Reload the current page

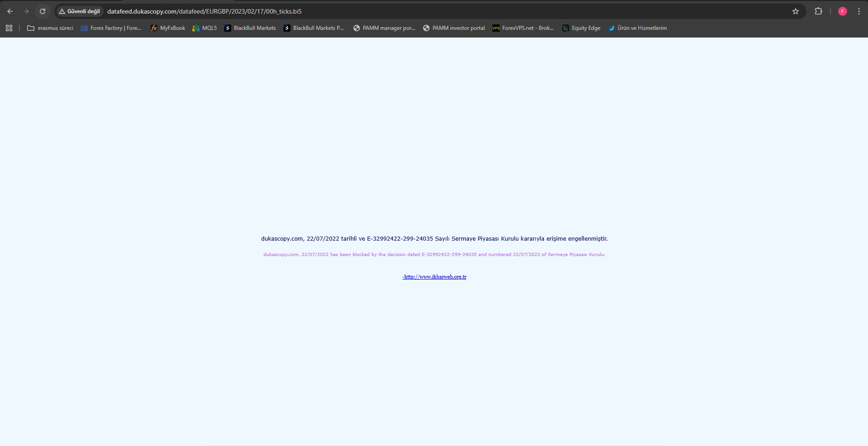43,11
